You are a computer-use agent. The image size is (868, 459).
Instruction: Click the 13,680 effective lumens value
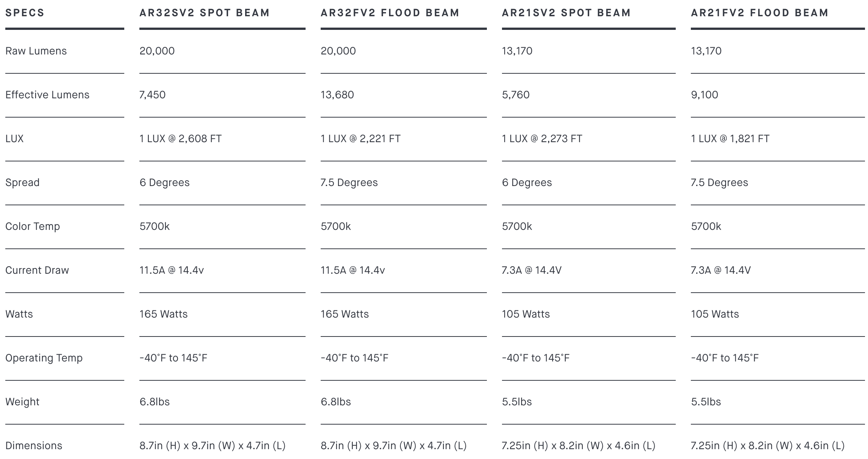[337, 95]
